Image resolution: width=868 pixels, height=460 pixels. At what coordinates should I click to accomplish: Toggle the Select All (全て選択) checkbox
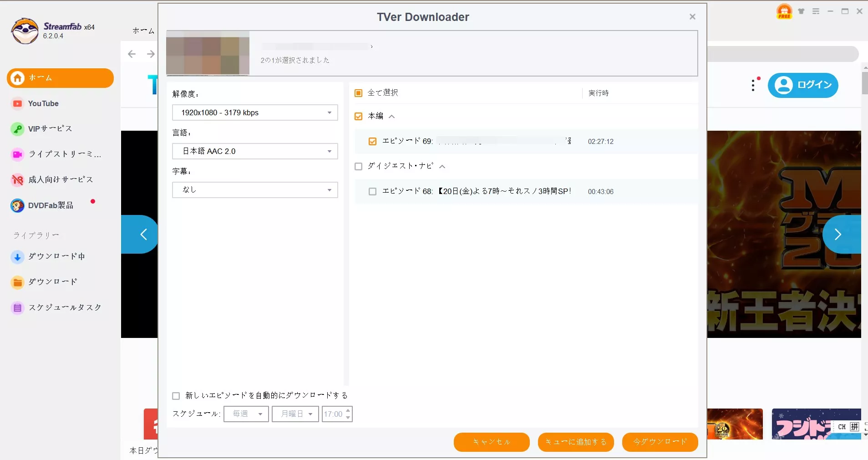(x=358, y=93)
